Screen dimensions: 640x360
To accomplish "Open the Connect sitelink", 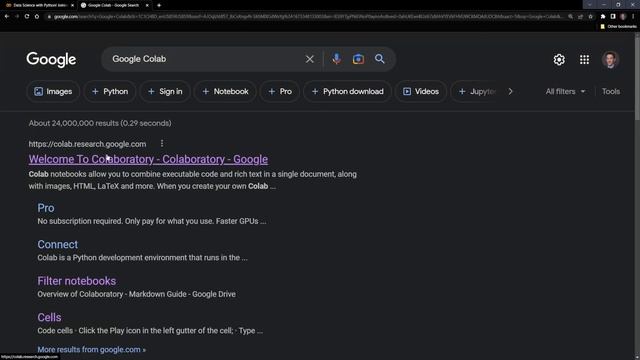I will [x=58, y=244].
